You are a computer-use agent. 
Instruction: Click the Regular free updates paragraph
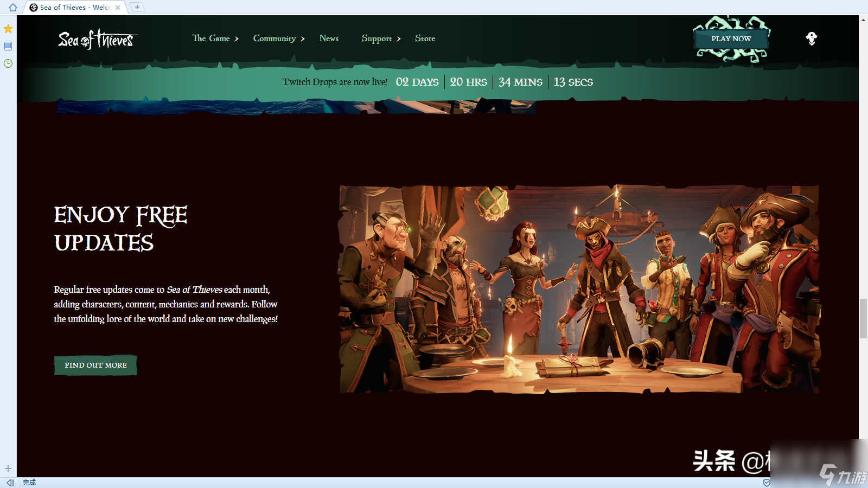165,304
